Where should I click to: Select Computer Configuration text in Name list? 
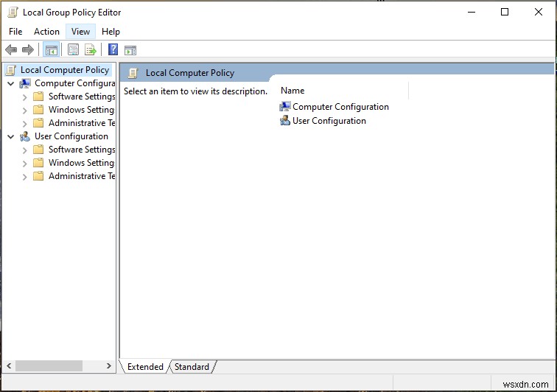pyautogui.click(x=340, y=107)
